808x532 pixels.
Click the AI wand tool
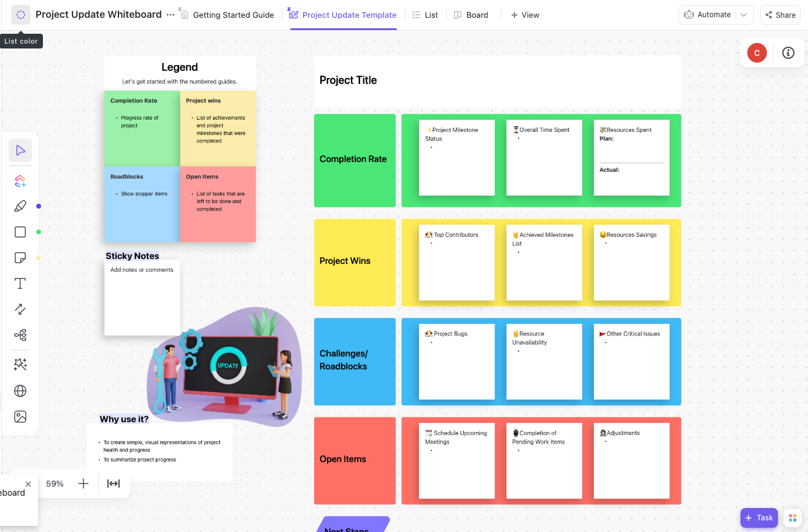tap(20, 364)
